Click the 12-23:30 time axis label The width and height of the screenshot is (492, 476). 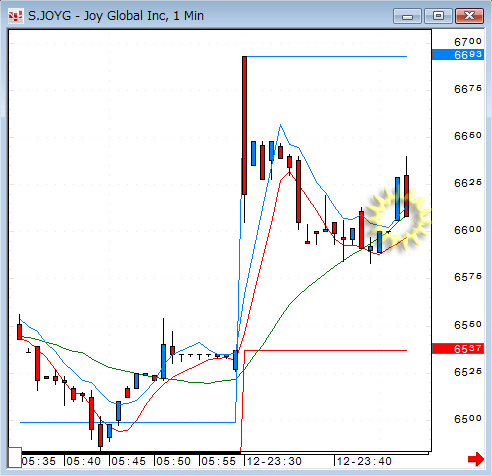pyautogui.click(x=274, y=461)
